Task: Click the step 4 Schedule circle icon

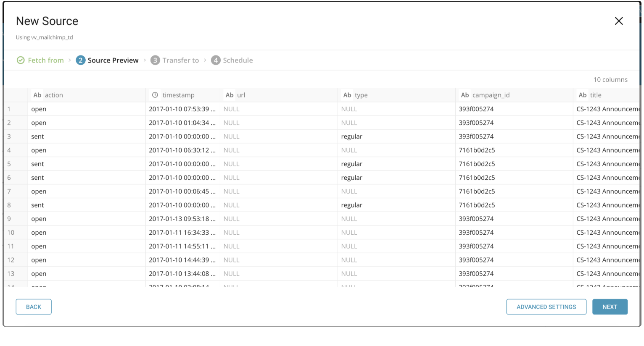Action: [x=216, y=60]
